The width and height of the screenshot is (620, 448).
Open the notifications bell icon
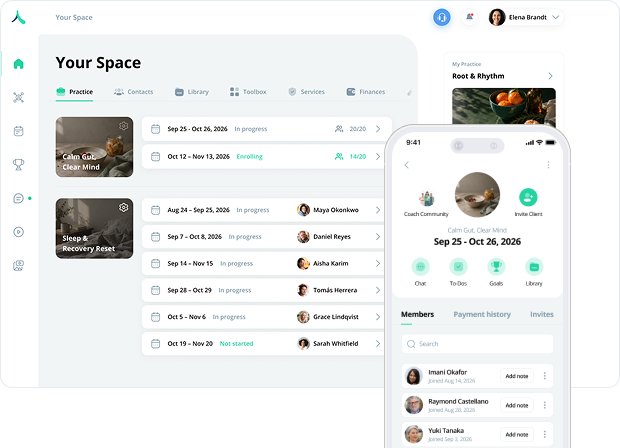[x=469, y=17]
